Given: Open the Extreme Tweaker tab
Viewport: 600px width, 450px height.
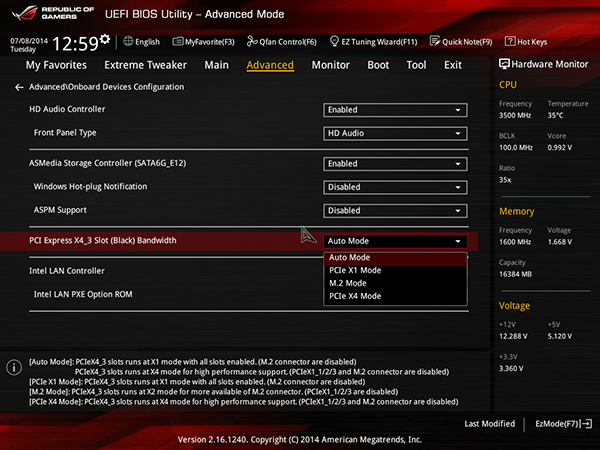Looking at the screenshot, I should 145,65.
